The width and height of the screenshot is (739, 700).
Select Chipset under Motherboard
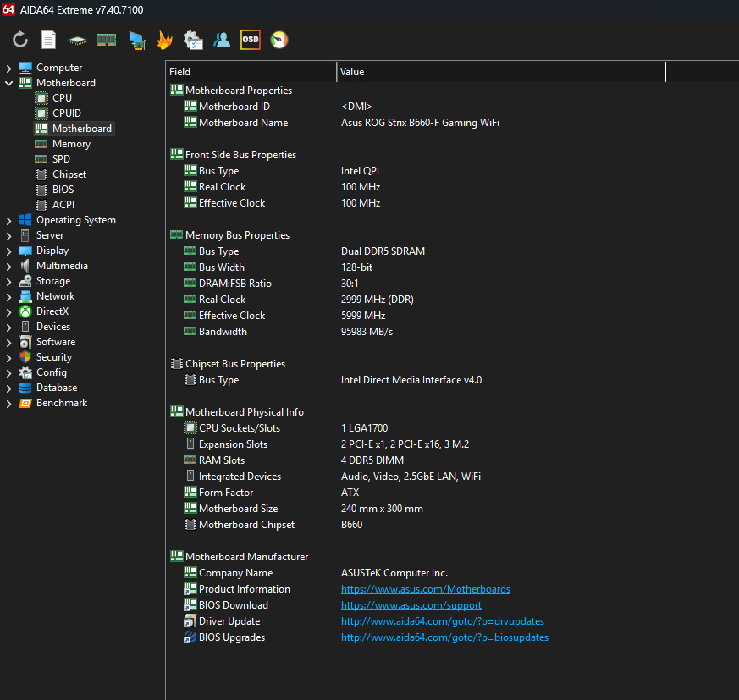point(69,174)
